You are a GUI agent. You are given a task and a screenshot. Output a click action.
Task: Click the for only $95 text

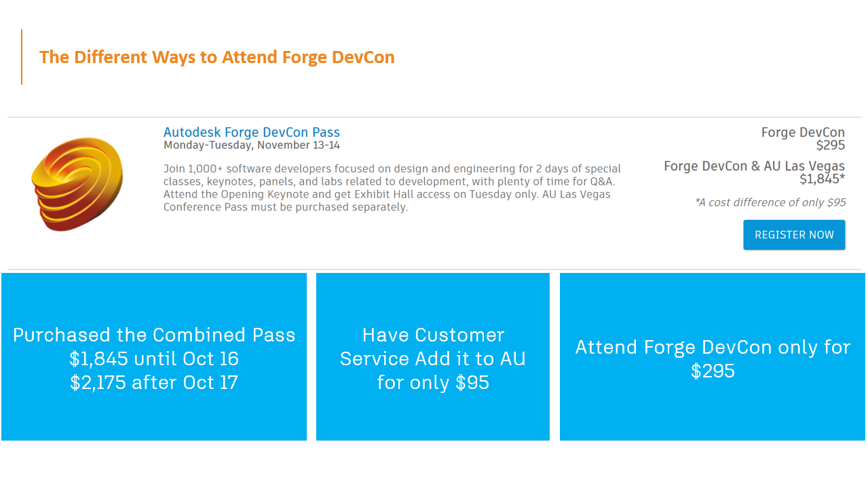(433, 382)
